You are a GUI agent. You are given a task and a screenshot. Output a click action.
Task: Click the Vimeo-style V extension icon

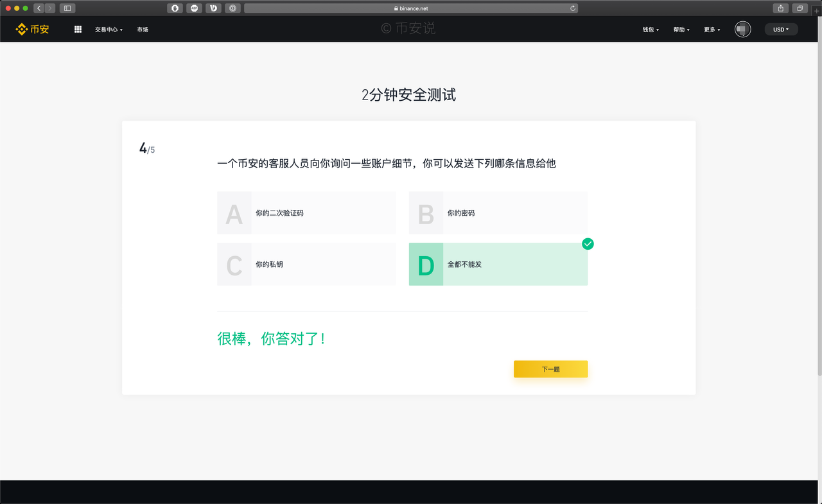(213, 8)
